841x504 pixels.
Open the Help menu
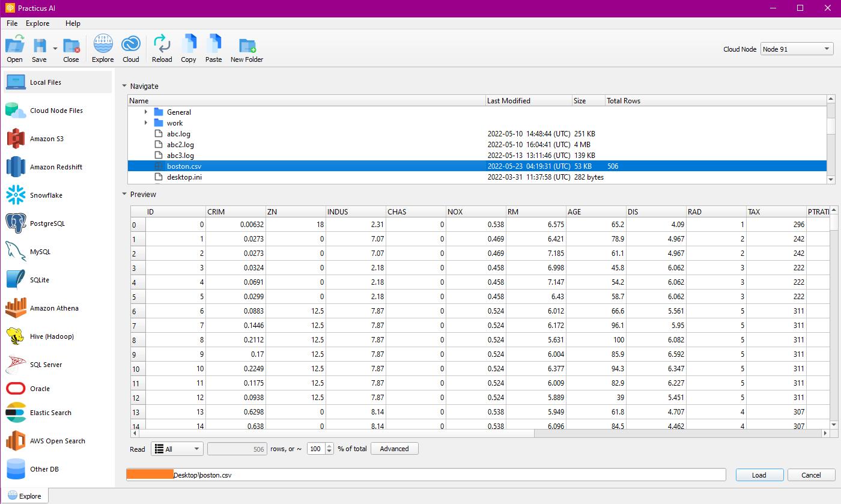73,23
